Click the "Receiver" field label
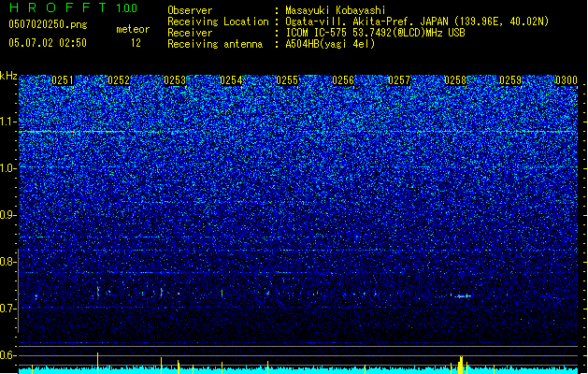Image resolution: width=588 pixels, height=374 pixels. (x=190, y=33)
